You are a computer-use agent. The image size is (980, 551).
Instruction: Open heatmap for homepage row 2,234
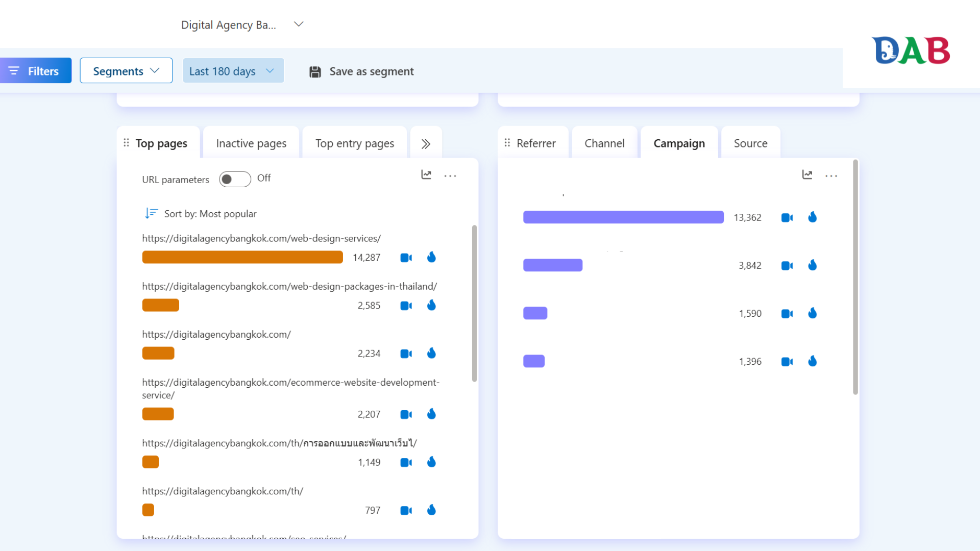click(x=432, y=353)
